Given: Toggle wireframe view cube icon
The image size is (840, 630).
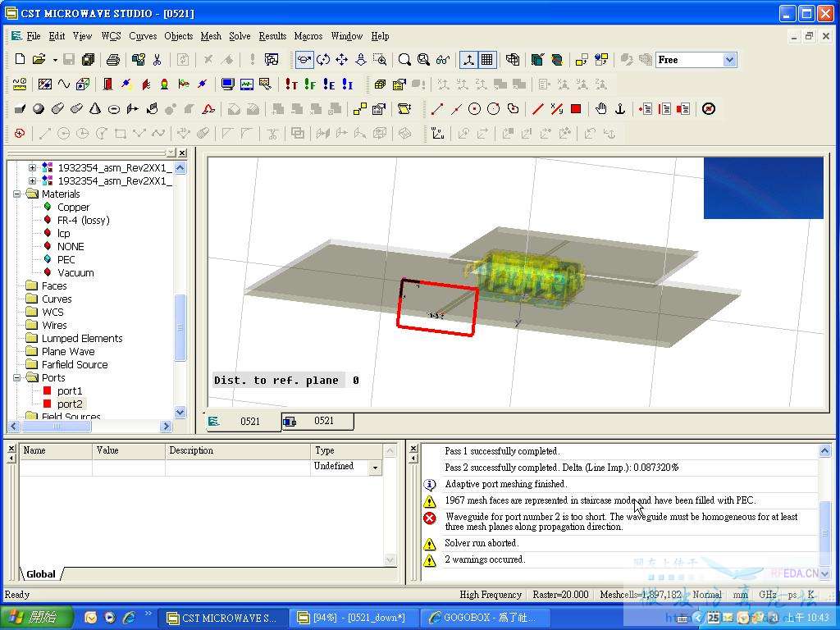Looking at the screenshot, I should [513, 59].
